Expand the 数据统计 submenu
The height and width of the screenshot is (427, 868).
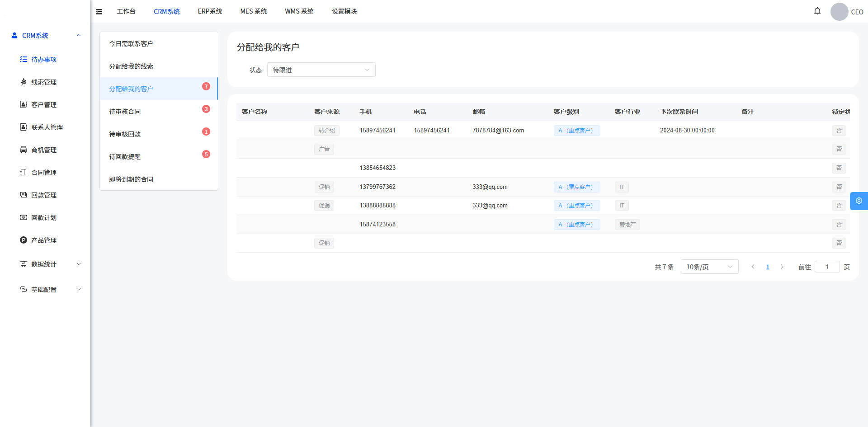coord(44,264)
